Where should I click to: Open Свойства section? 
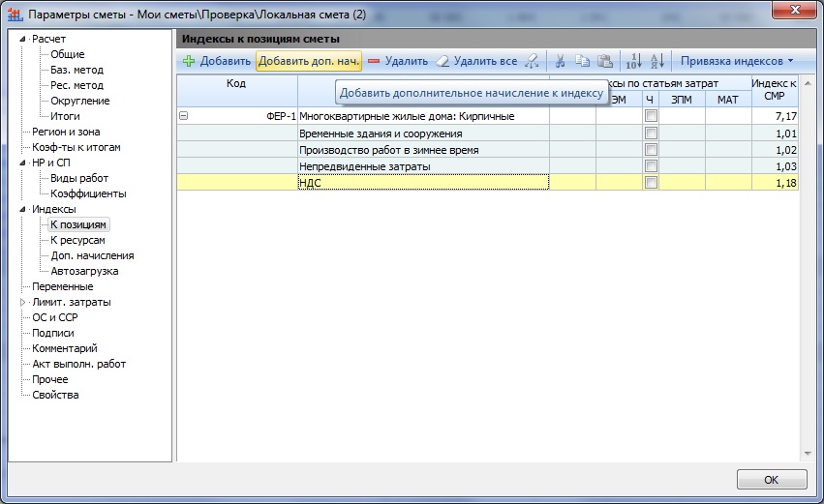pyautogui.click(x=55, y=395)
